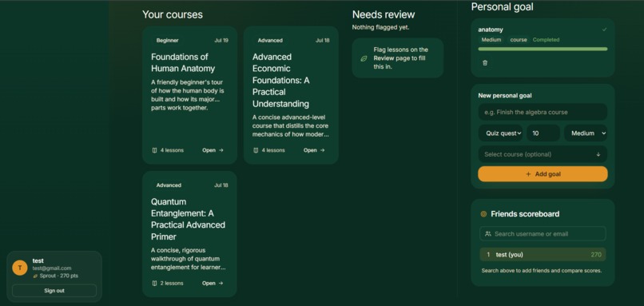Click the Beginner level tag
644x306 pixels.
168,40
